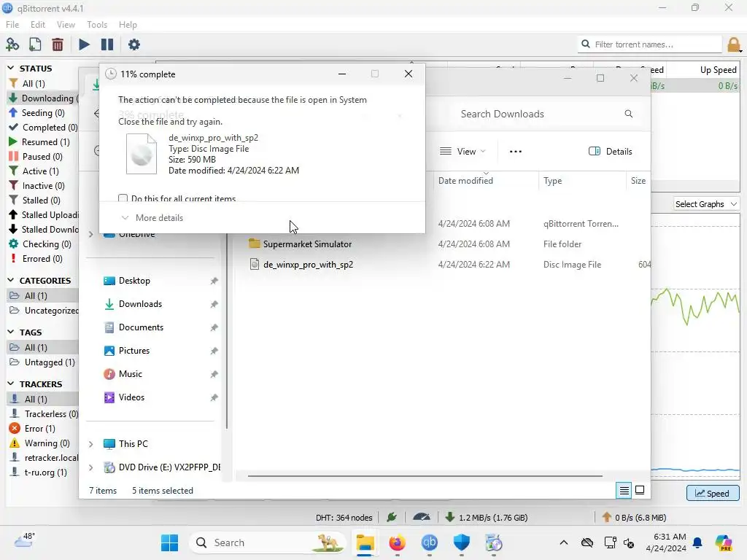Click the download speed arrow in status bar
Screen dimensions: 747x560
[x=449, y=517]
